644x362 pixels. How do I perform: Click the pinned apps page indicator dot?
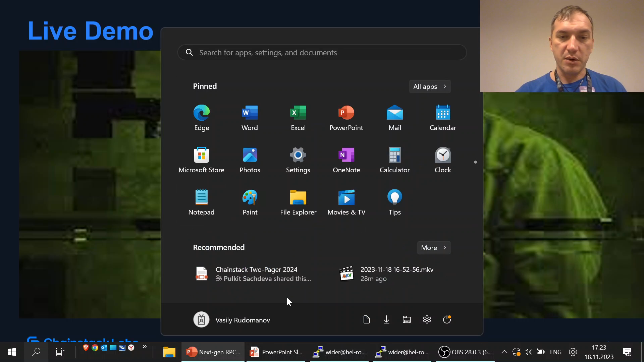pos(475,162)
